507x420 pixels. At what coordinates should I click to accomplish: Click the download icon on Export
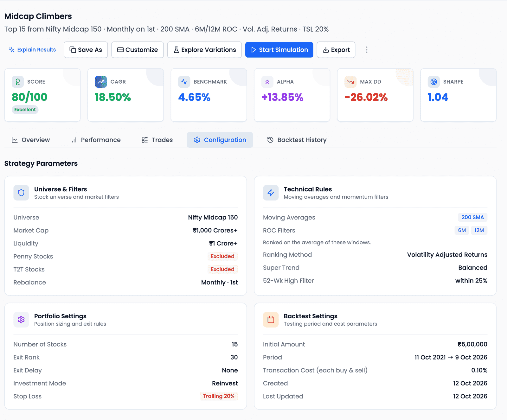point(326,50)
